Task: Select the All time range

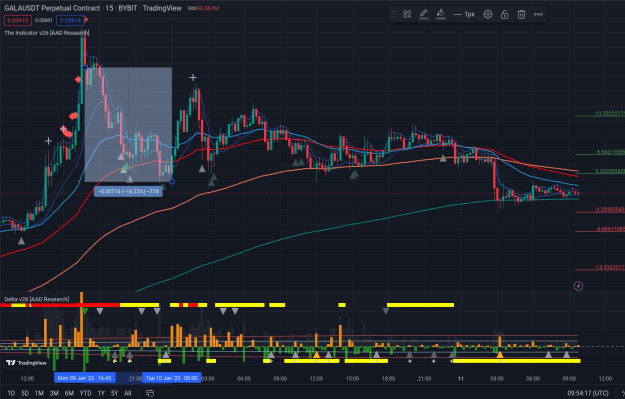Action: (128, 393)
